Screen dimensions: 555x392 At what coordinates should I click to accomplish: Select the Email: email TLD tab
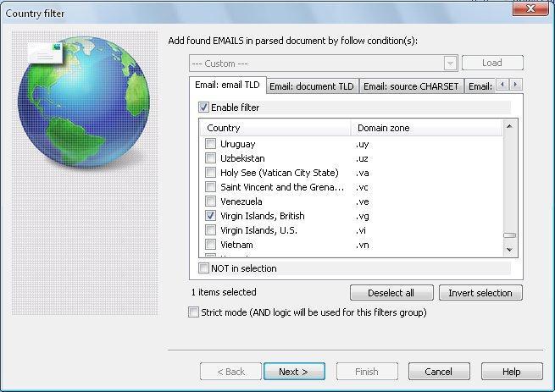(227, 86)
